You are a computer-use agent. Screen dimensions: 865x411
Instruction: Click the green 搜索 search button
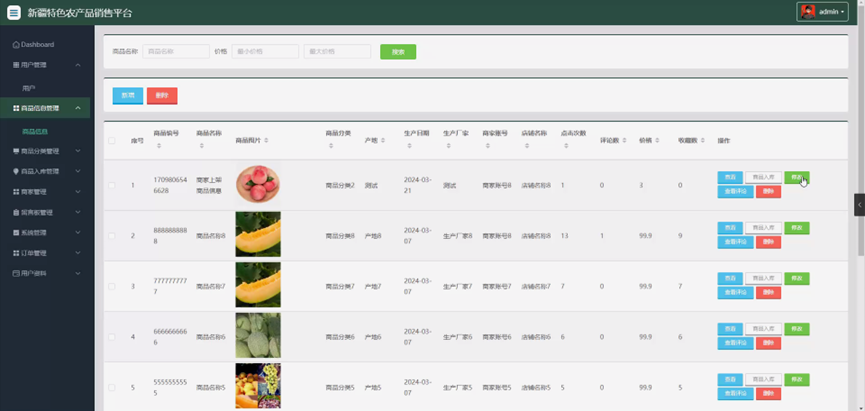[x=398, y=52]
